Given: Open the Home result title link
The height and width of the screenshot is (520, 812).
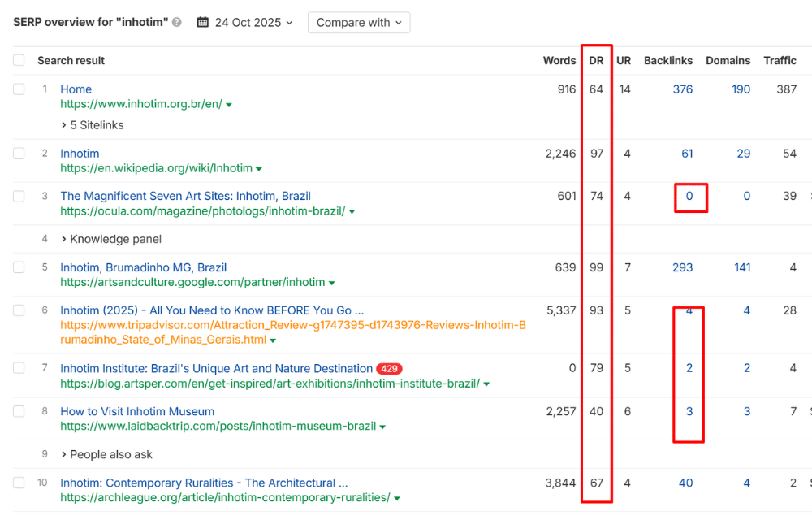Looking at the screenshot, I should 76,89.
